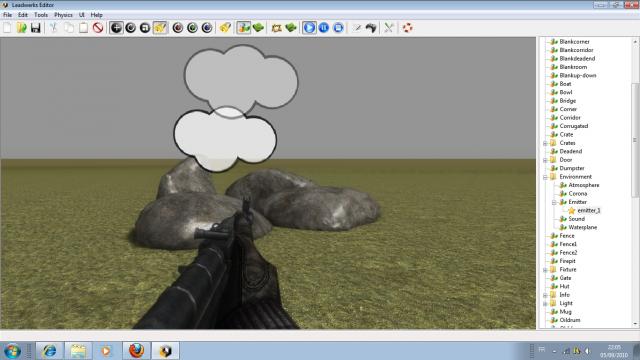Viewport: 640px width, 360px height.
Task: Select the Move object tool
Action: pos(116,28)
